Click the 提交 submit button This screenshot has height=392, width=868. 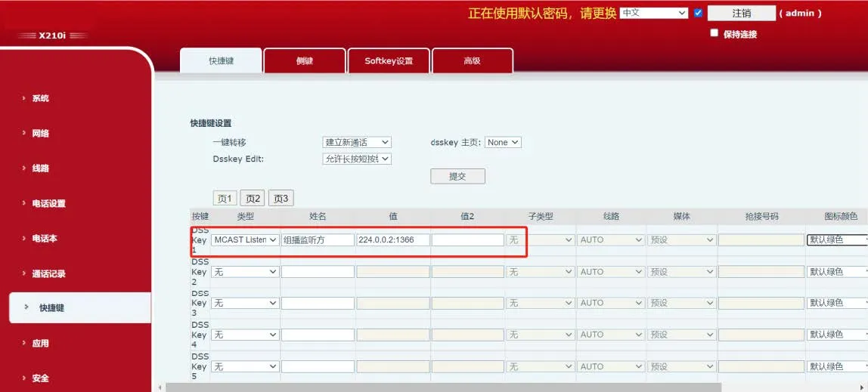pyautogui.click(x=457, y=176)
